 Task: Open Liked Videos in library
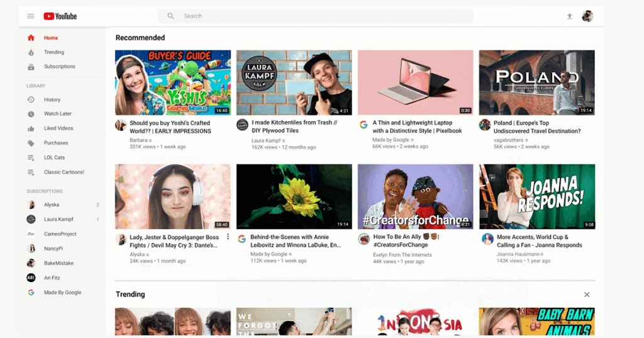[x=58, y=128]
